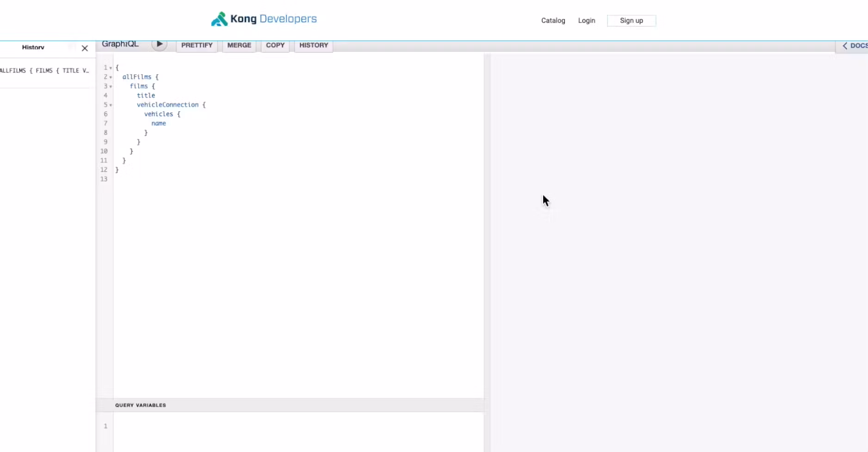Open the Catalog page
The image size is (868, 452).
pos(553,20)
